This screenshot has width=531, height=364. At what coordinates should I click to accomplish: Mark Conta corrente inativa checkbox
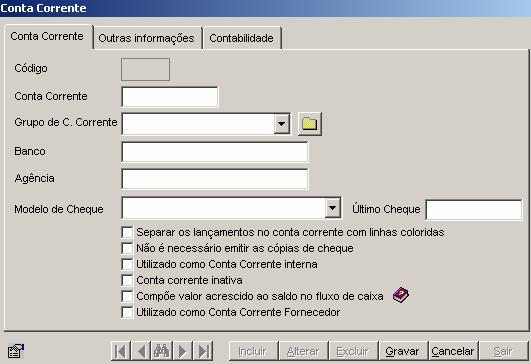pos(127,280)
